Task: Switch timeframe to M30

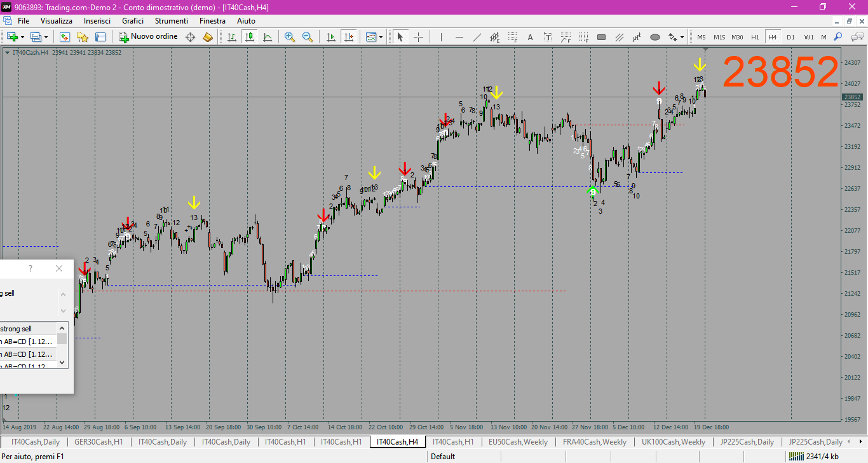Action: 737,37
